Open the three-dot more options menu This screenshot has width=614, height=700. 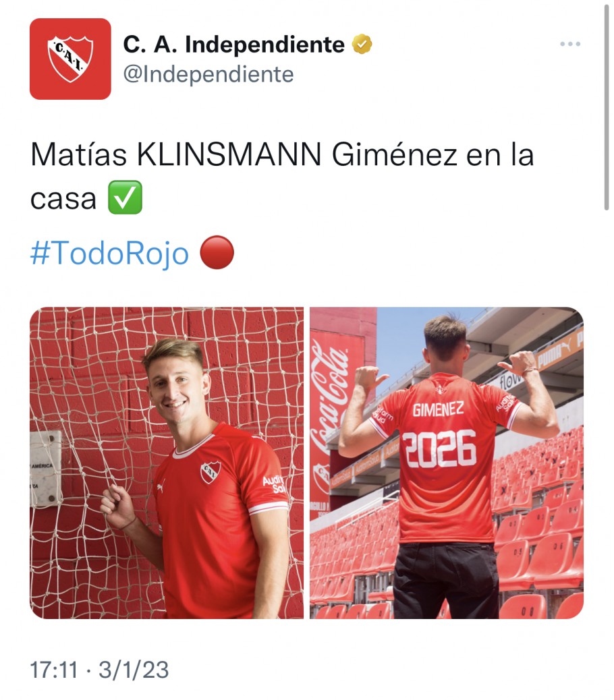click(570, 44)
